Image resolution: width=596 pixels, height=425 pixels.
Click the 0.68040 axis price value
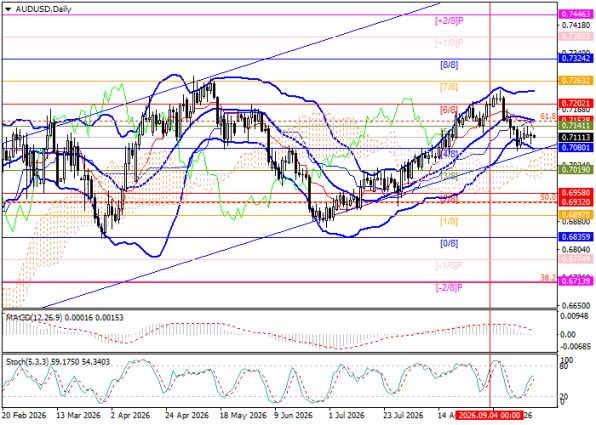coord(576,250)
